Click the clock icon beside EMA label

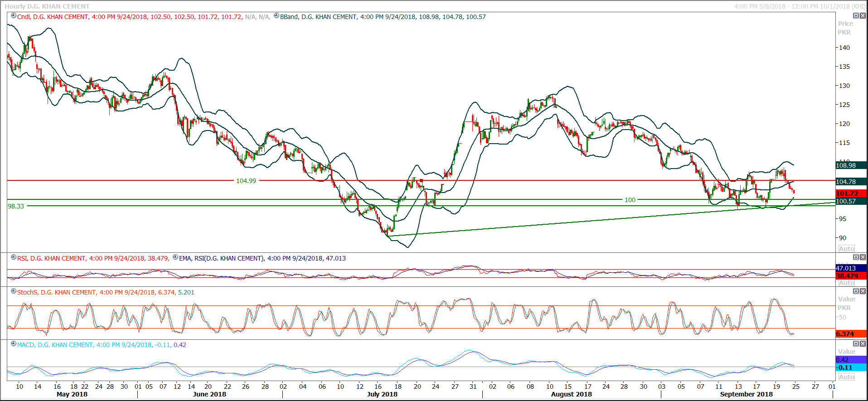coord(175,257)
